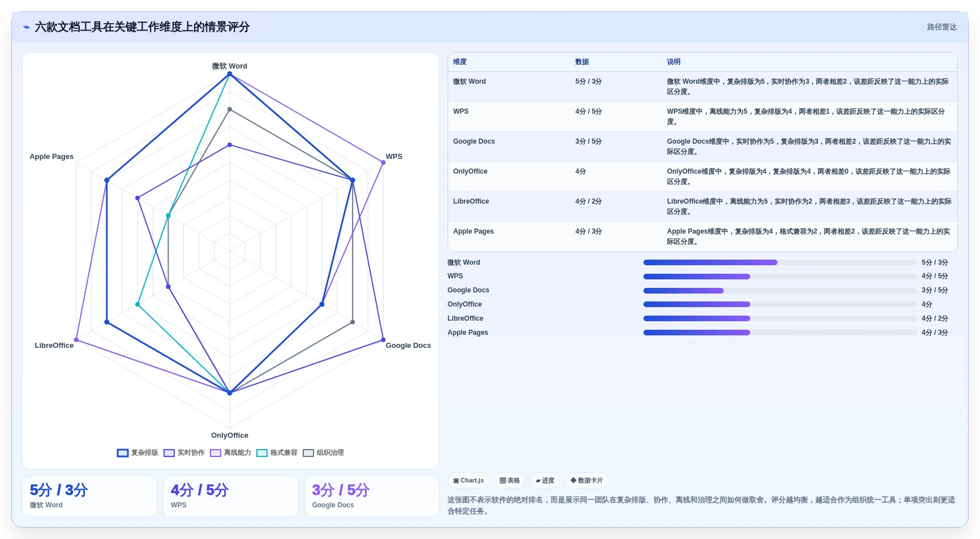Open the WPS 4分 / 5分 data card

click(x=231, y=496)
